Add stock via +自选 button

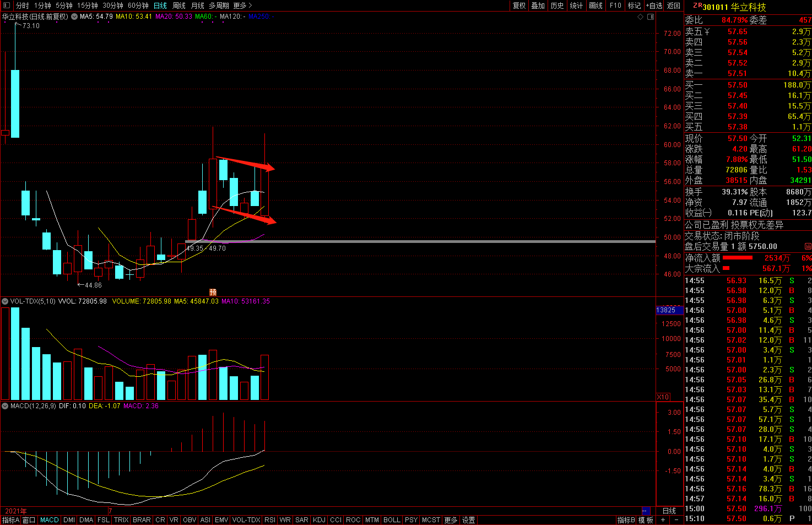[x=654, y=6]
